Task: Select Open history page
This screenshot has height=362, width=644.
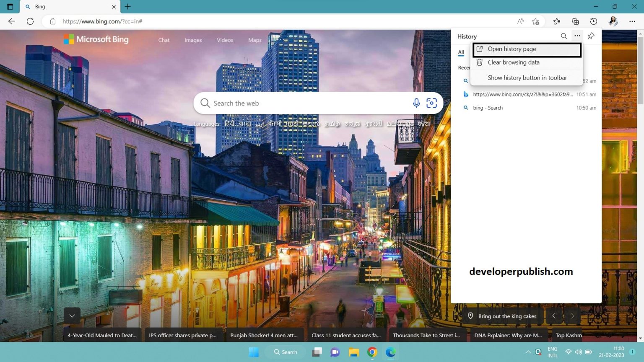Action: 512,49
